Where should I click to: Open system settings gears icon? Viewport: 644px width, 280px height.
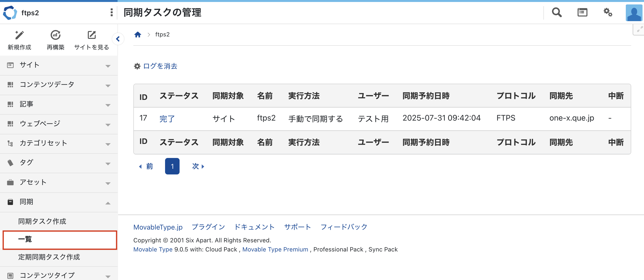608,12
